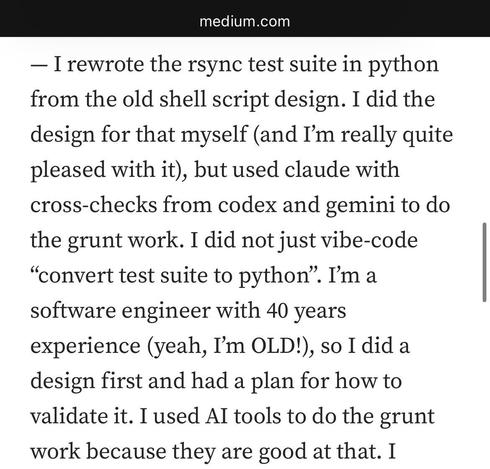Click the hyphenated word "cross-checks"
Viewport: 490px width, 469px height.
point(93,205)
